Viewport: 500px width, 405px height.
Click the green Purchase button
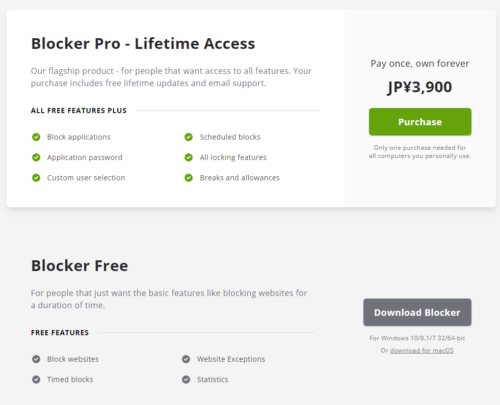tap(420, 122)
